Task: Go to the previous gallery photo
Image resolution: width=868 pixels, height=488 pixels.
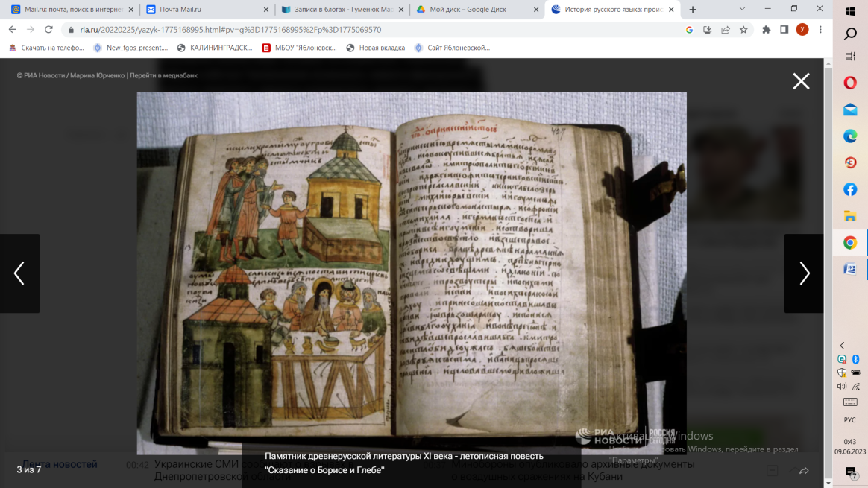Action: (19, 273)
